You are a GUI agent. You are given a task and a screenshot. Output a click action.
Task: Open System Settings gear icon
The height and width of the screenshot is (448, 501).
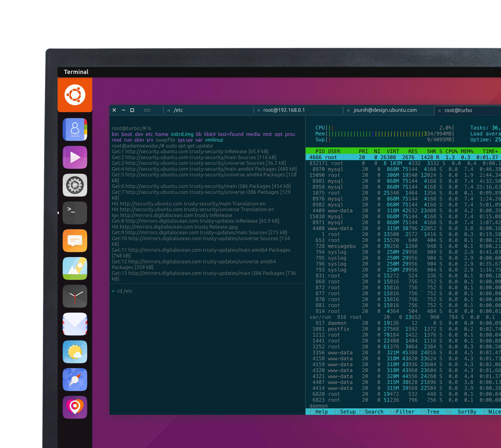pos(75,185)
